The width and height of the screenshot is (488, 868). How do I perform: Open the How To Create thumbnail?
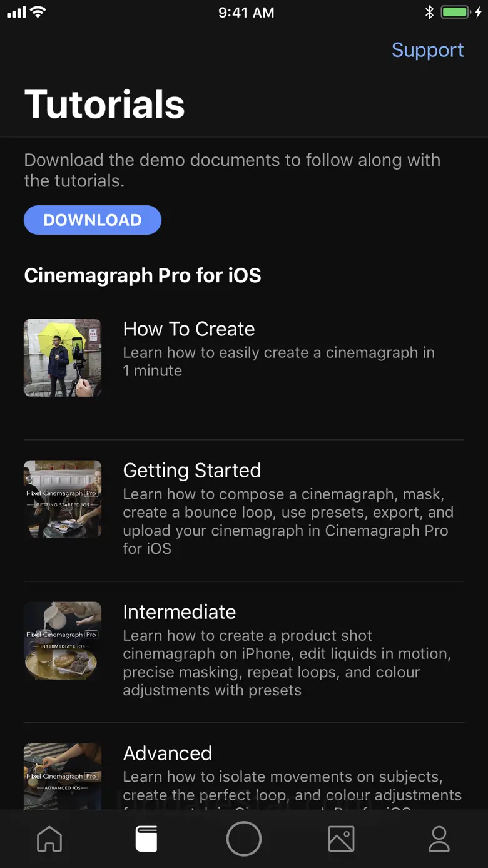click(x=63, y=358)
